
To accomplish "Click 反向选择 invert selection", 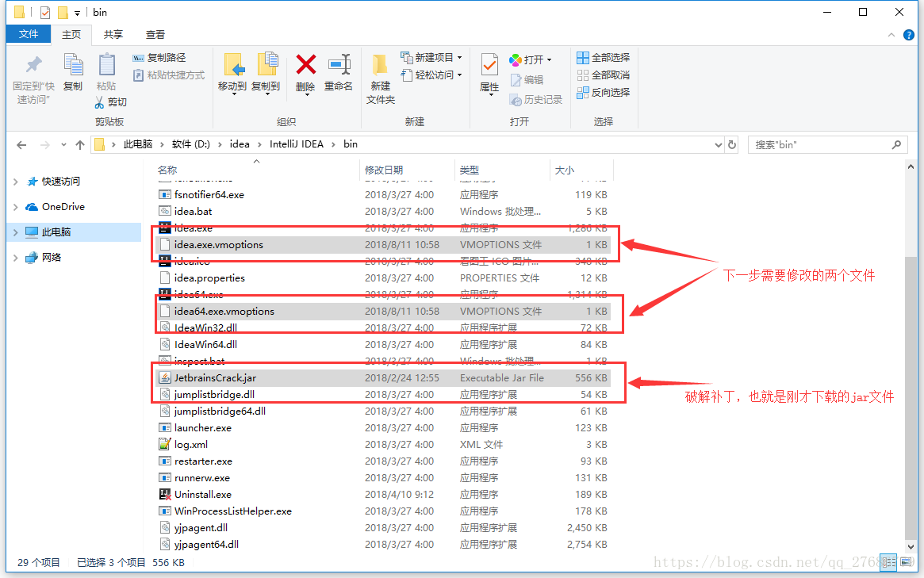I will point(604,93).
